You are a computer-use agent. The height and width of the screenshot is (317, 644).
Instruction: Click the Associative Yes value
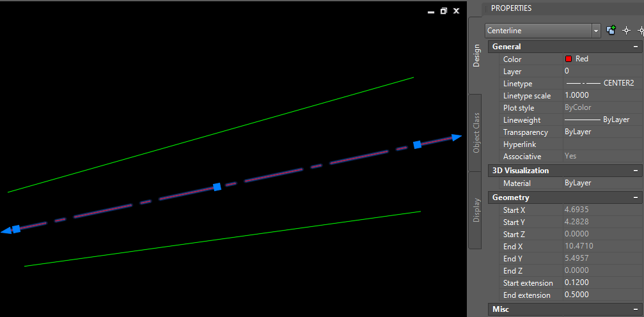tap(570, 156)
